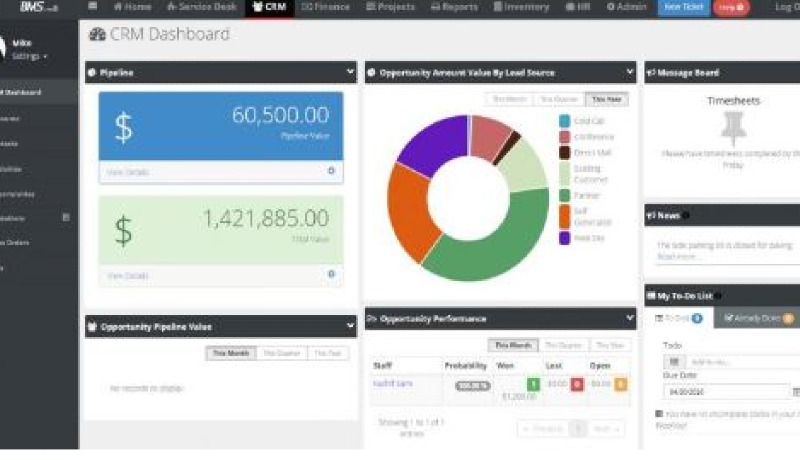Select the CRM top navigation tab
800x460 pixels.
[x=269, y=7]
